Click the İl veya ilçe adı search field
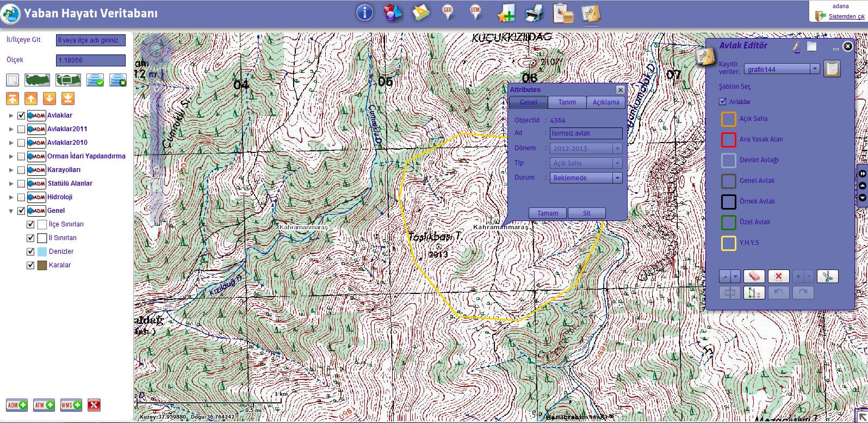 tap(91, 40)
